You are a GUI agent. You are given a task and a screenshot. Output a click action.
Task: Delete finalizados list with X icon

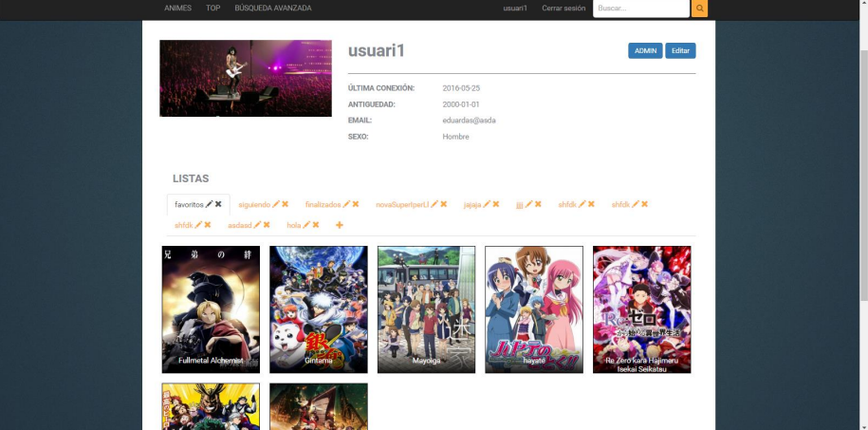(x=356, y=204)
